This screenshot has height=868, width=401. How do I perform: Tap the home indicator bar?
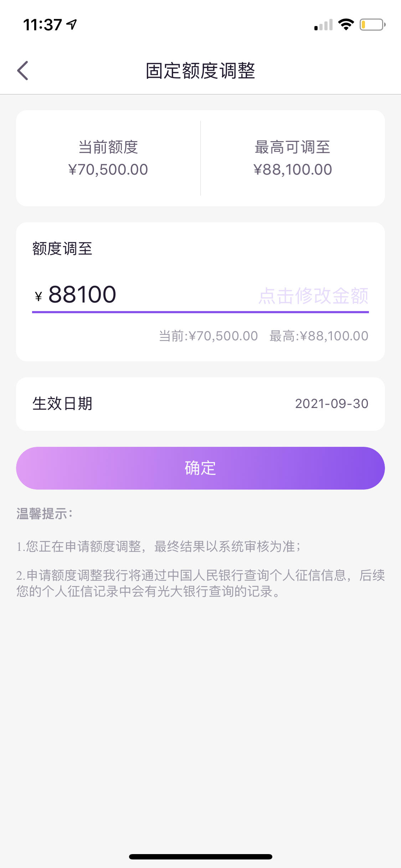coord(200,857)
